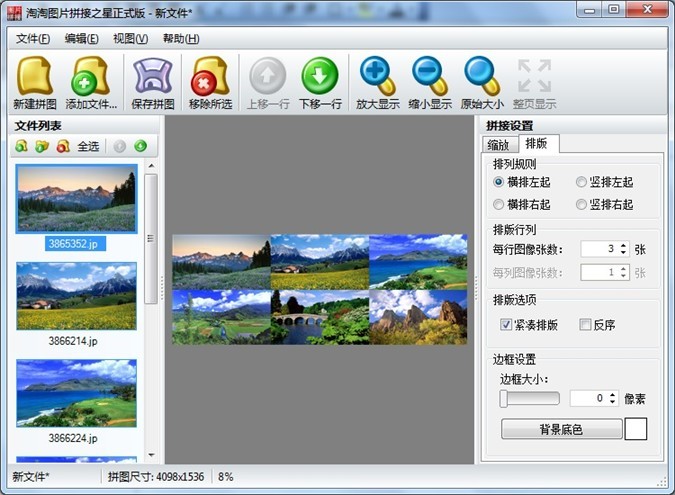The height and width of the screenshot is (495, 675).
Task: Select the 横排右起 radio option
Action: (x=499, y=204)
